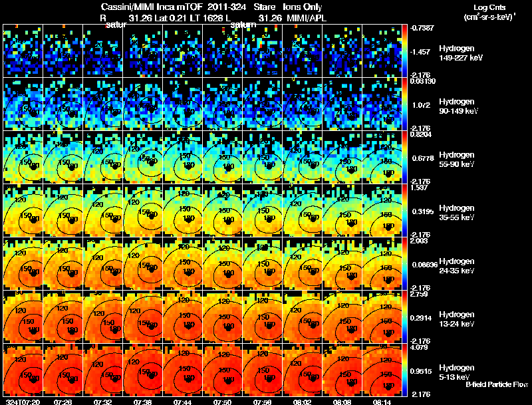This screenshot has height=405, width=532.
Task: Open the 5-13 keV panel at 07:20
Action: pyautogui.click(x=23, y=370)
